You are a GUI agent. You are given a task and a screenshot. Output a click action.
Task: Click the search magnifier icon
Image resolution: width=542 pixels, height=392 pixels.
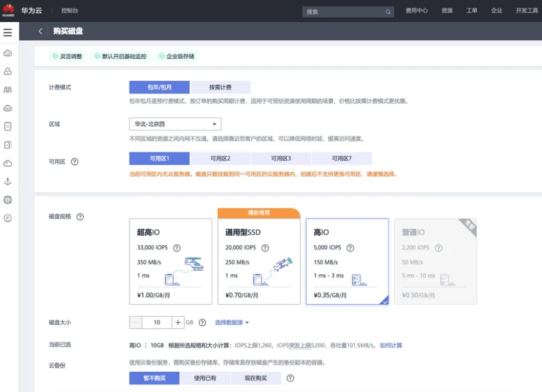(x=388, y=12)
